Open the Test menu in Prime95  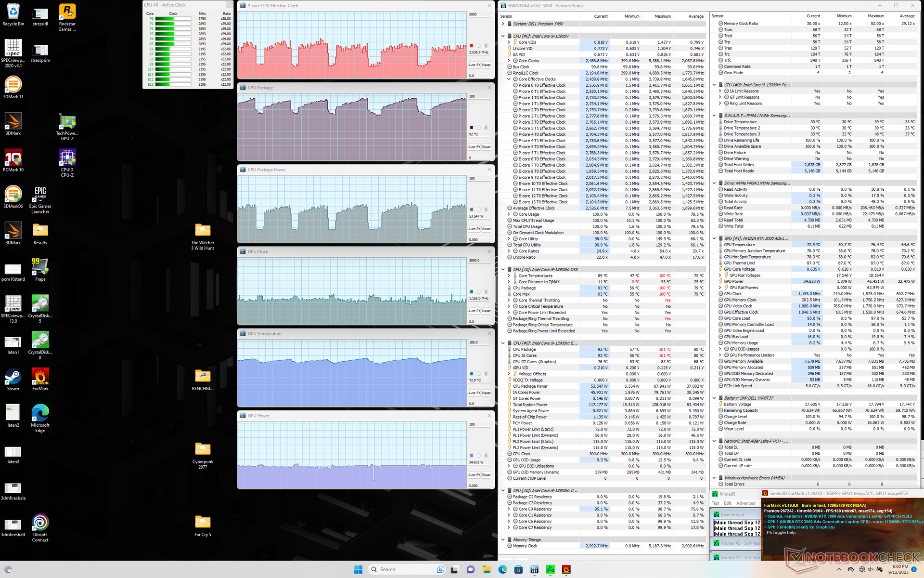715,503
